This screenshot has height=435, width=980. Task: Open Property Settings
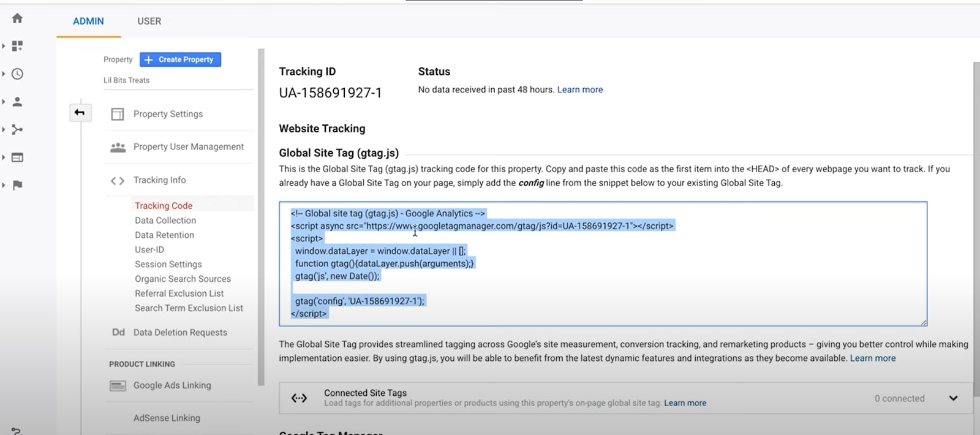(168, 114)
